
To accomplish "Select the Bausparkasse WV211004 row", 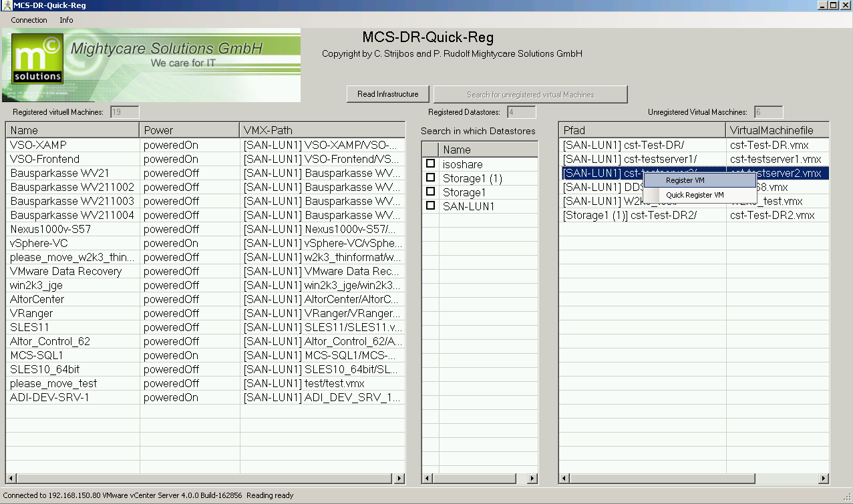I will point(206,215).
